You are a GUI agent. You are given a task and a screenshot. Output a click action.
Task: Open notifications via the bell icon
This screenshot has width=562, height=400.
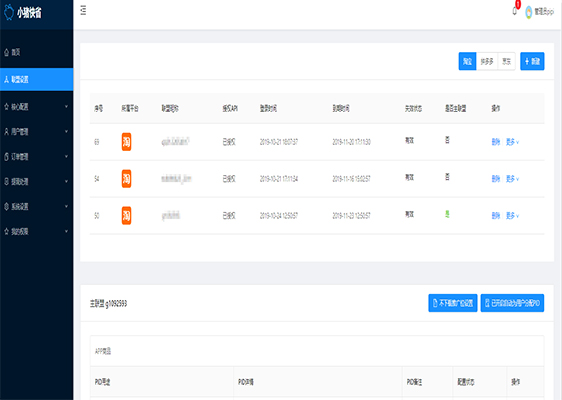[x=515, y=11]
